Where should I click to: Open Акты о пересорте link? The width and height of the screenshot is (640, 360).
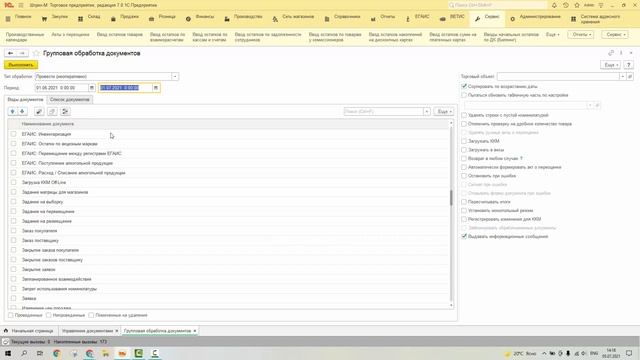pyautogui.click(x=70, y=35)
